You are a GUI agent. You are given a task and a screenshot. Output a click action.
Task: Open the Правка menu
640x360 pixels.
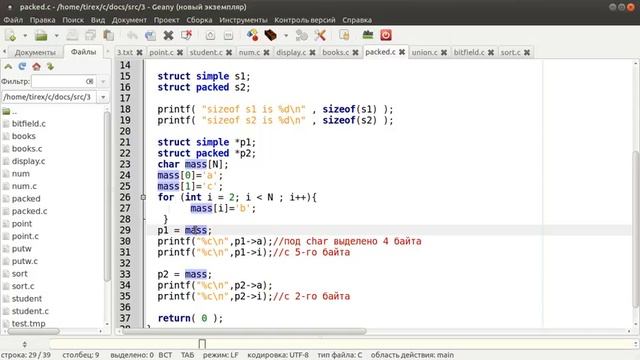click(42, 20)
